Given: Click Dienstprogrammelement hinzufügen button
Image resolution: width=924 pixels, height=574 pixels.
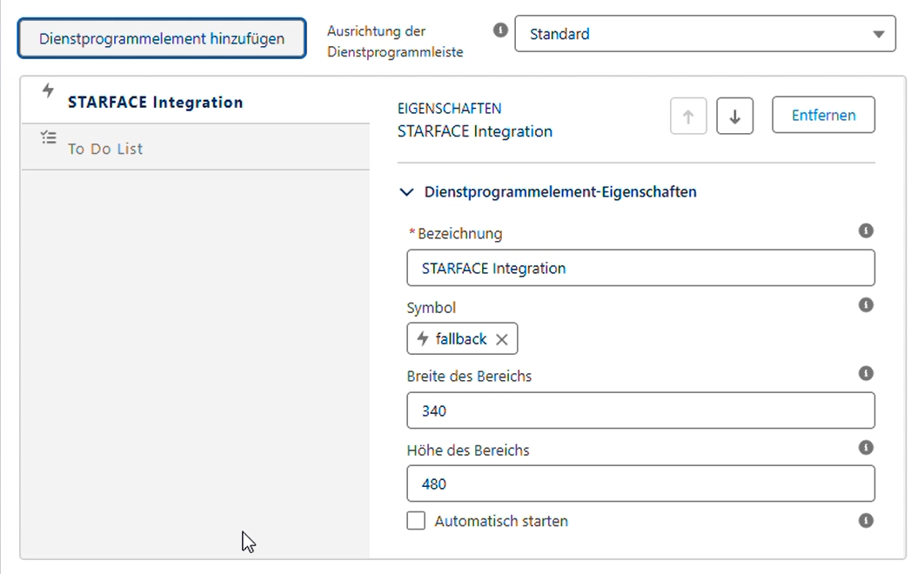Looking at the screenshot, I should pos(162,38).
